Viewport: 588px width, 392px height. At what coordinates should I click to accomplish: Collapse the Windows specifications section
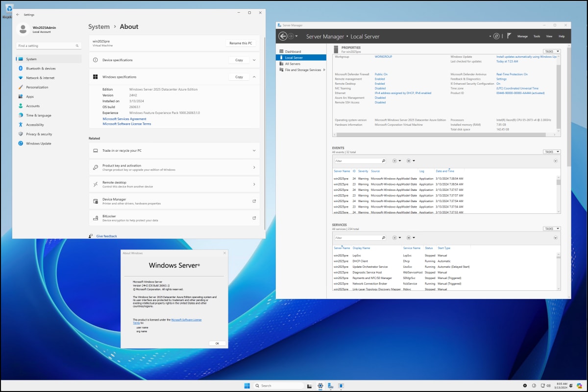coord(254,77)
